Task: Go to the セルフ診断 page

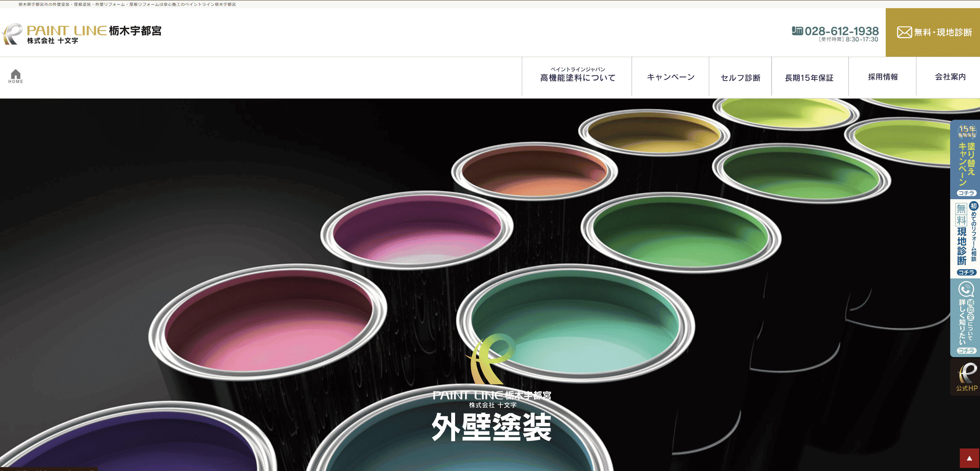Action: 740,77
